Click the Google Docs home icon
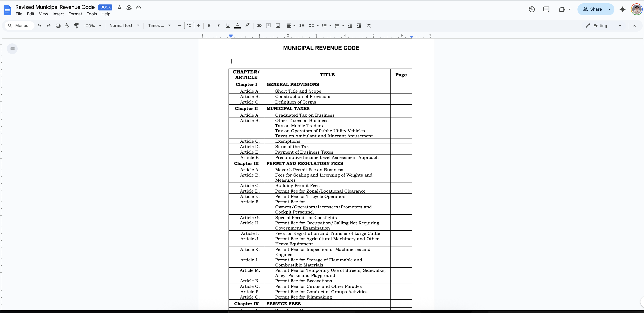 (8, 10)
